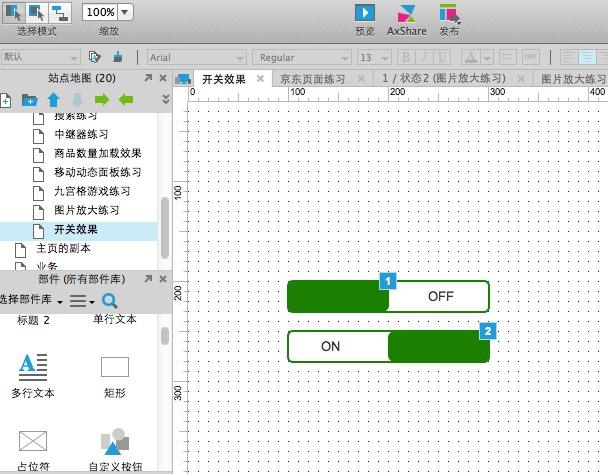Add a new folder in sitemap

(30, 100)
